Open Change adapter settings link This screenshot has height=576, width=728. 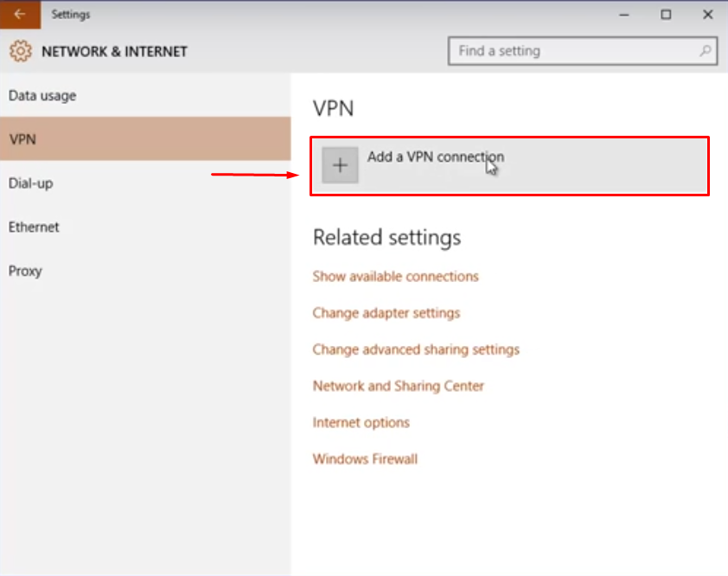[x=386, y=313]
